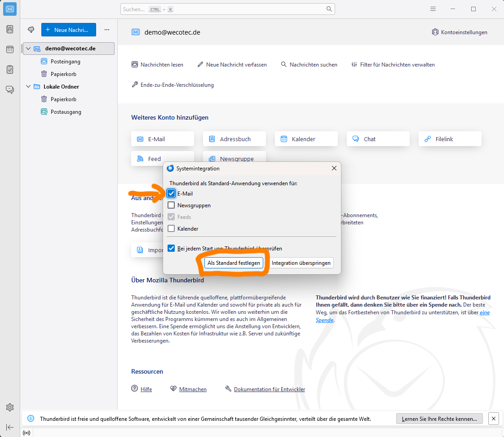Open the Mitmachen link
The image size is (504, 437).
pos(193,389)
